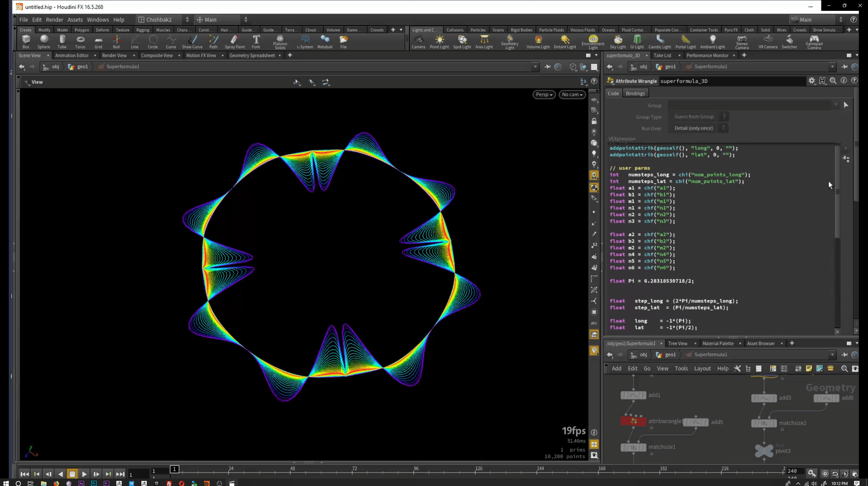Image resolution: width=868 pixels, height=486 pixels.
Task: Switch to the Geometry Spreadsheet tab
Action: [252, 55]
